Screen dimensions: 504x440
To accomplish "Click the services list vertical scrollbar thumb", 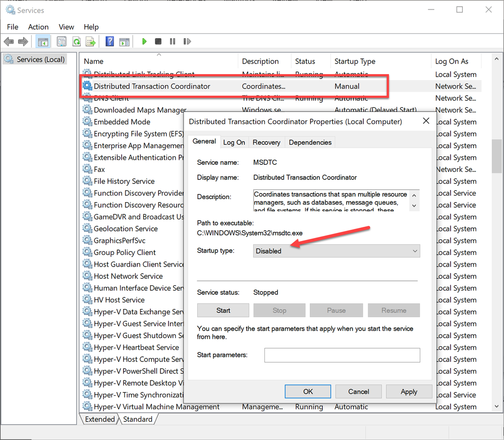I will click(x=496, y=156).
